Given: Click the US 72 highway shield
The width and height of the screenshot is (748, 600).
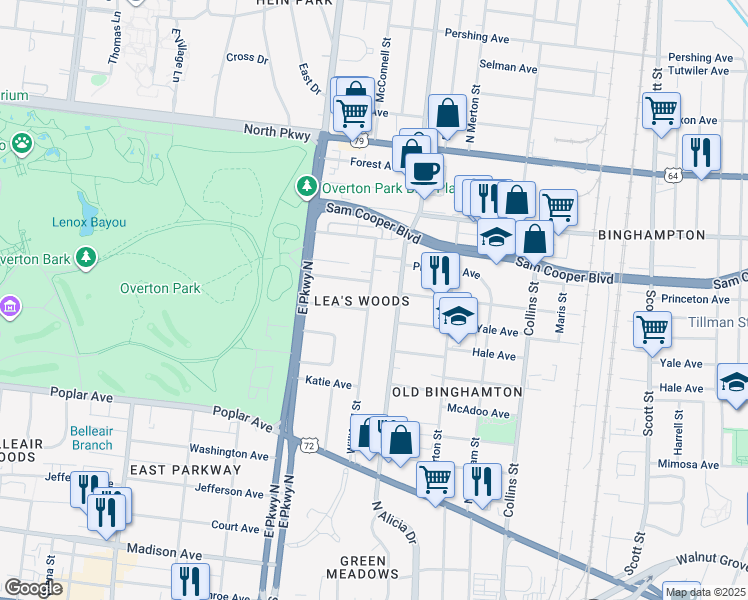Looking at the screenshot, I should coord(309,445).
